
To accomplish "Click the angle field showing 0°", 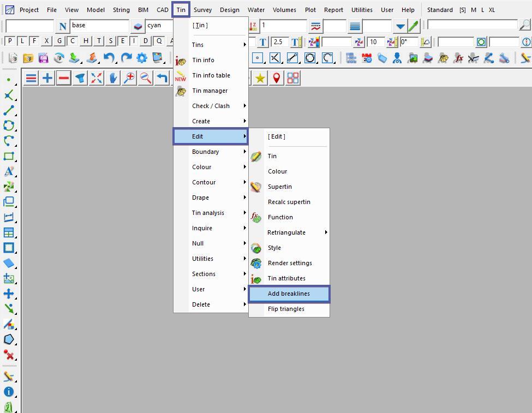I will tap(409, 42).
